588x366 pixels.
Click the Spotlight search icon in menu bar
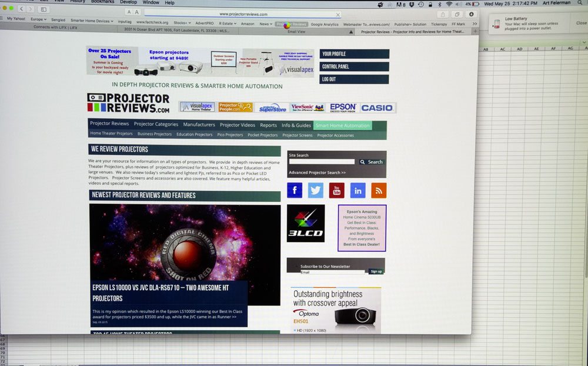pos(580,2)
